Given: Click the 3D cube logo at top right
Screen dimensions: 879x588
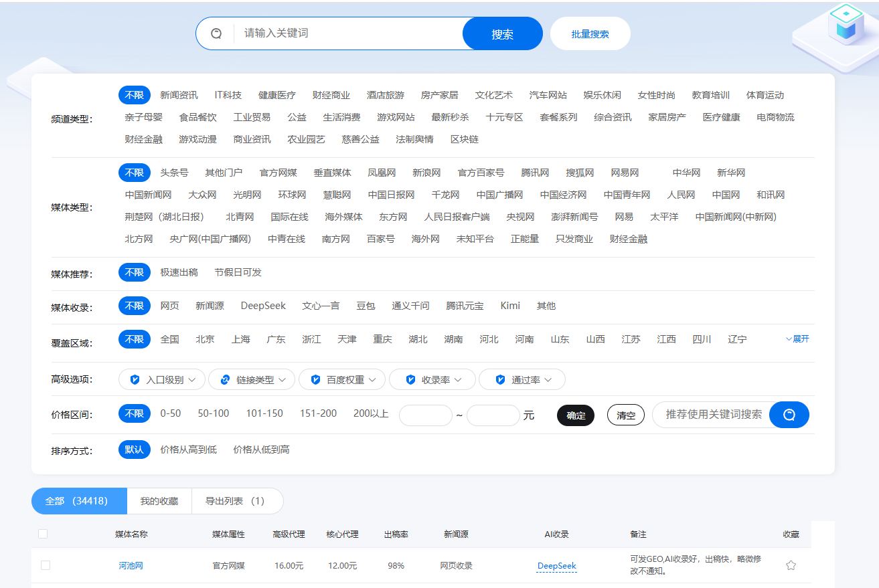Looking at the screenshot, I should pyautogui.click(x=846, y=23).
